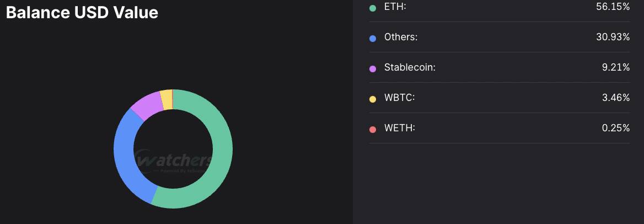The width and height of the screenshot is (644, 224).
Task: Select the WETH label in legend
Action: 400,128
